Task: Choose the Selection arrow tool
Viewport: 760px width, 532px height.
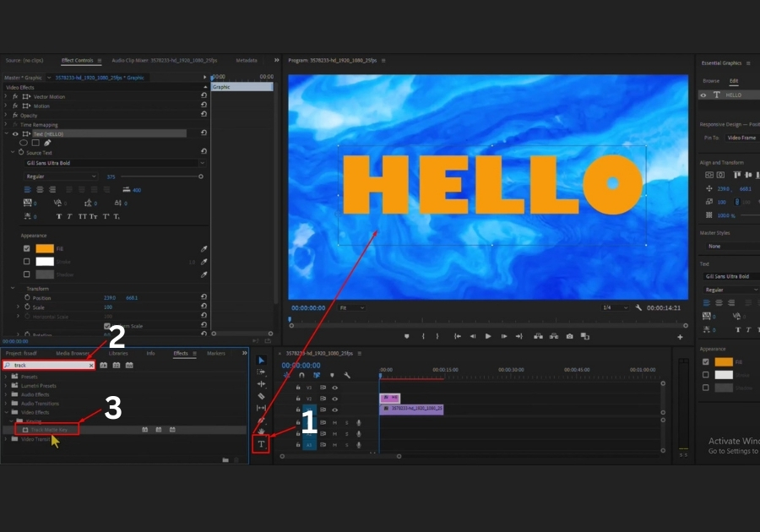Action: click(x=261, y=361)
